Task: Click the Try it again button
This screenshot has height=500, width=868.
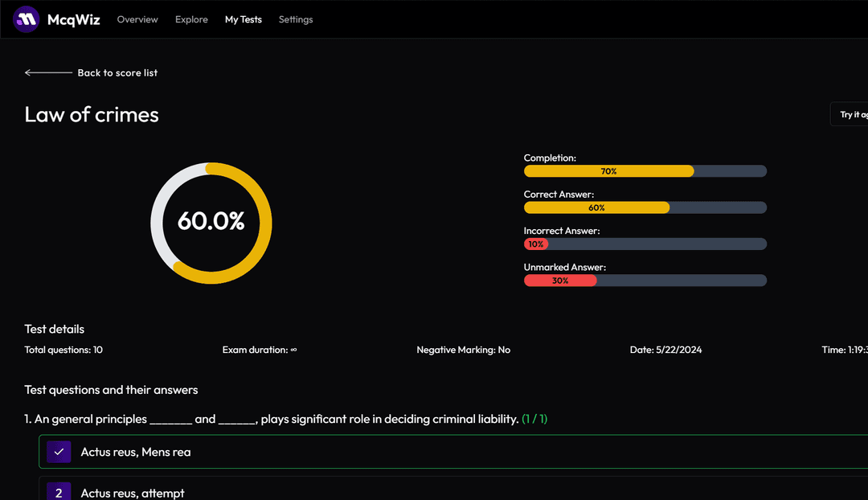Action: pos(850,114)
